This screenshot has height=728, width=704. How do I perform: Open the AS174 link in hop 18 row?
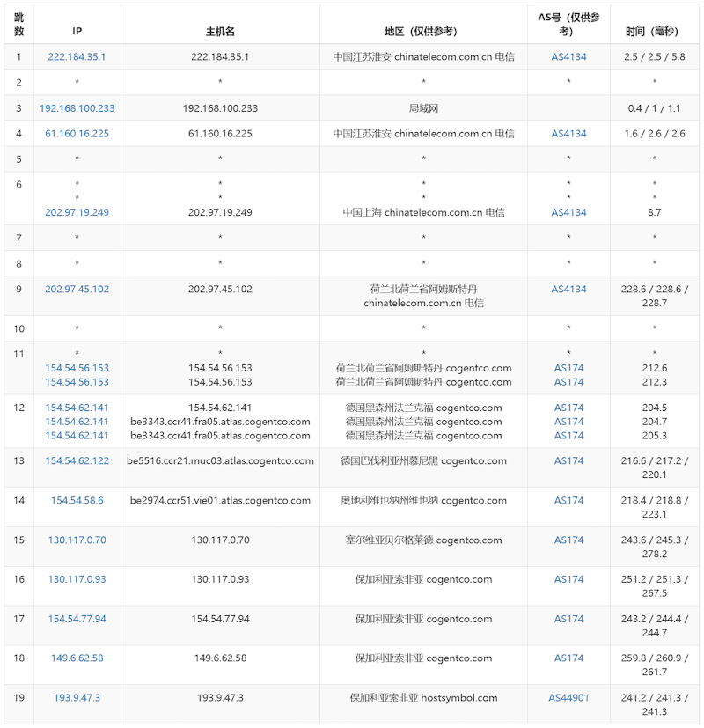pyautogui.click(x=568, y=658)
